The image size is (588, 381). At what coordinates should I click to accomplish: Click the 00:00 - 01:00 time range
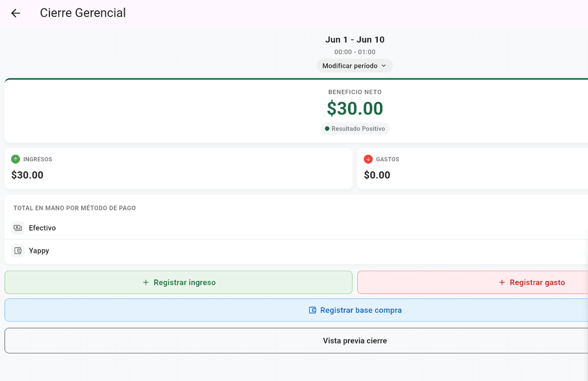pyautogui.click(x=355, y=52)
